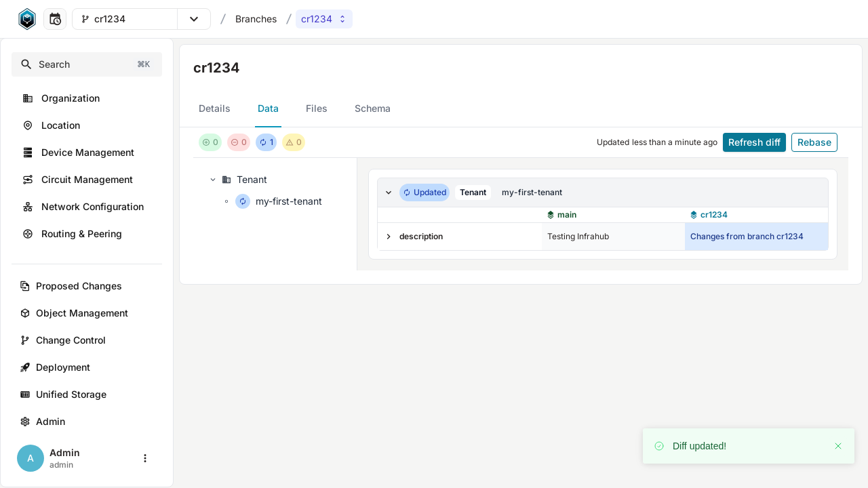
Task: Switch to the Files tab
Action: pos(316,108)
